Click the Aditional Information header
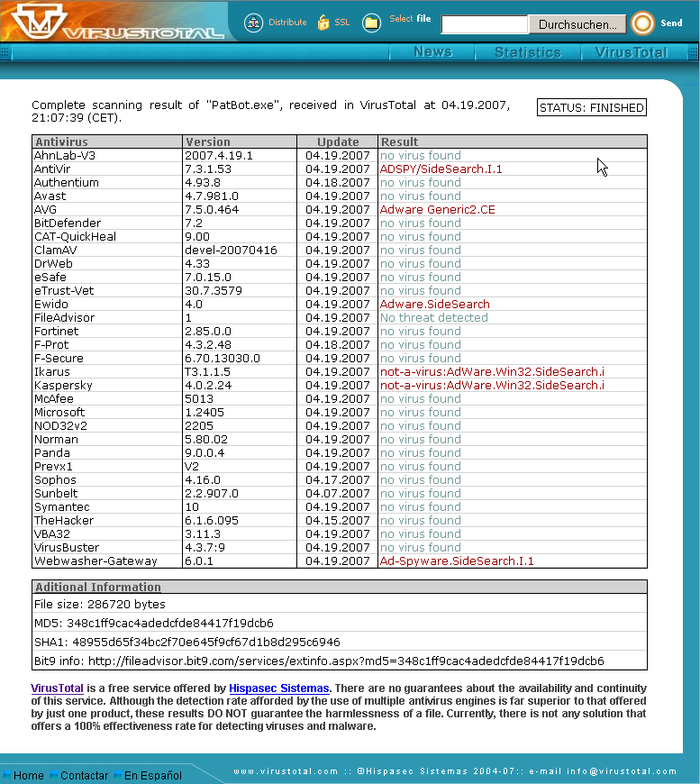Image resolution: width=700 pixels, height=784 pixels. 340,587
